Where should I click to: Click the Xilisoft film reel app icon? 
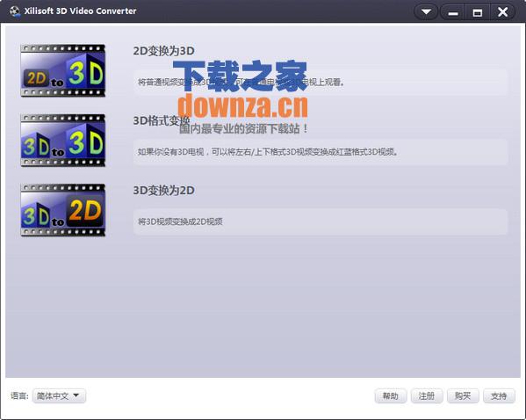click(14, 11)
